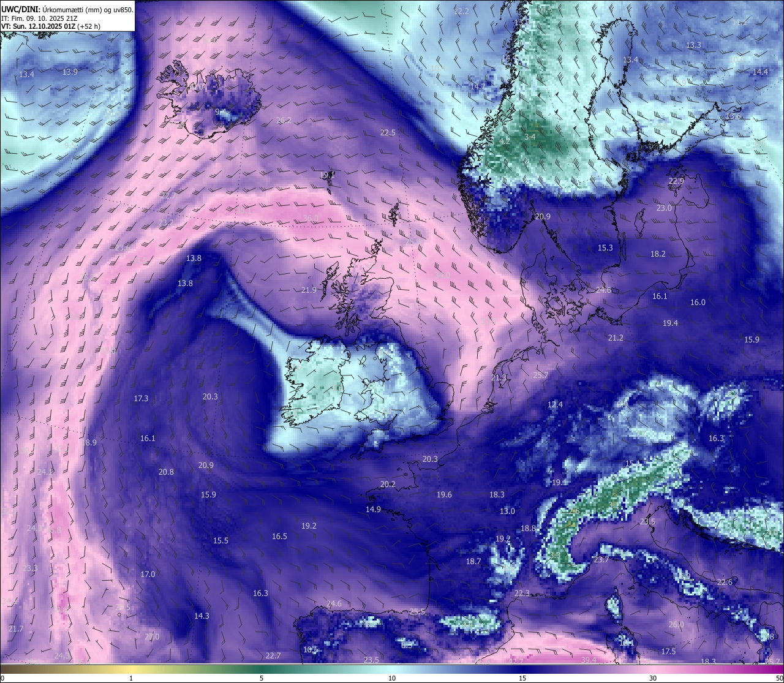Click the '18.9' value west of Ireland

click(89, 442)
